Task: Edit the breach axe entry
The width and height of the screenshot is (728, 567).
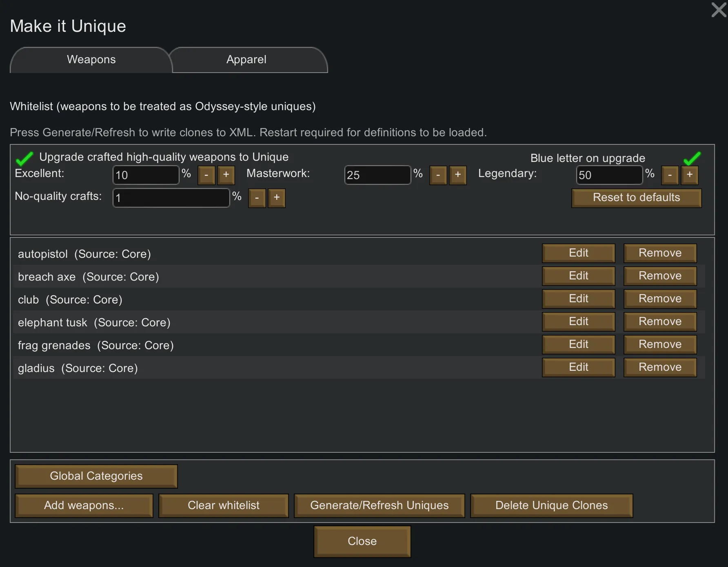Action: [578, 276]
